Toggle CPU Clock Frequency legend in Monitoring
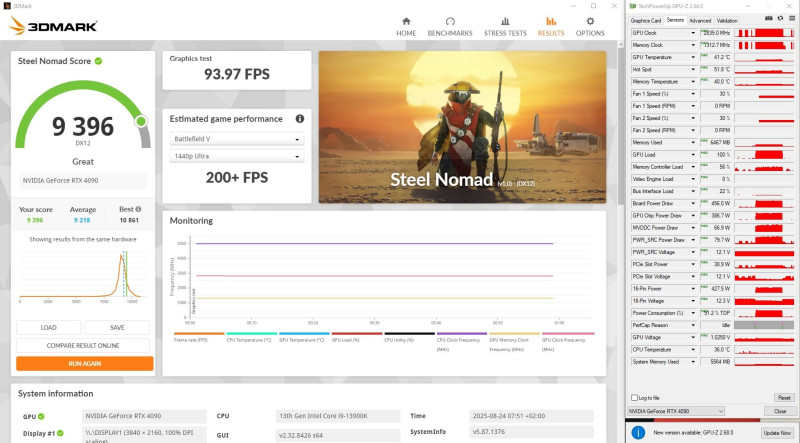 click(462, 342)
